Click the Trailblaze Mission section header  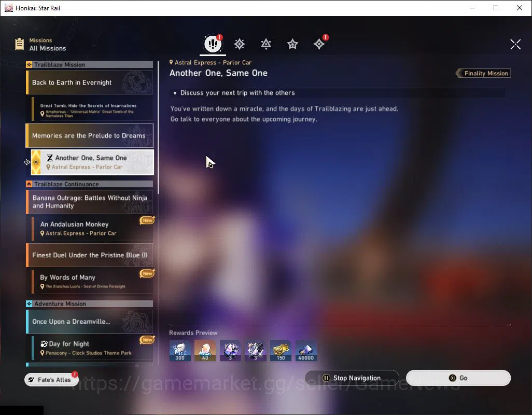(90, 64)
